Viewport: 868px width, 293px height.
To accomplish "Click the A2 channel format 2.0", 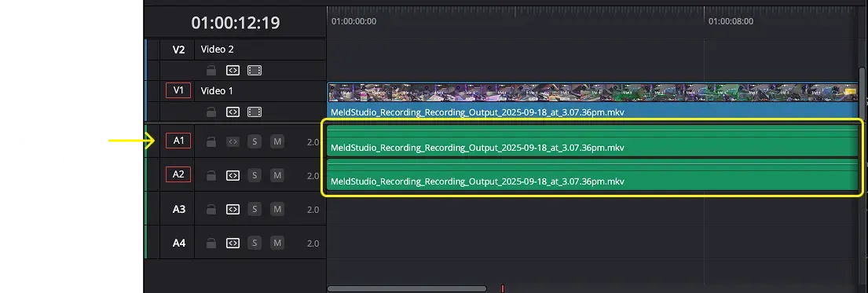I will (313, 176).
